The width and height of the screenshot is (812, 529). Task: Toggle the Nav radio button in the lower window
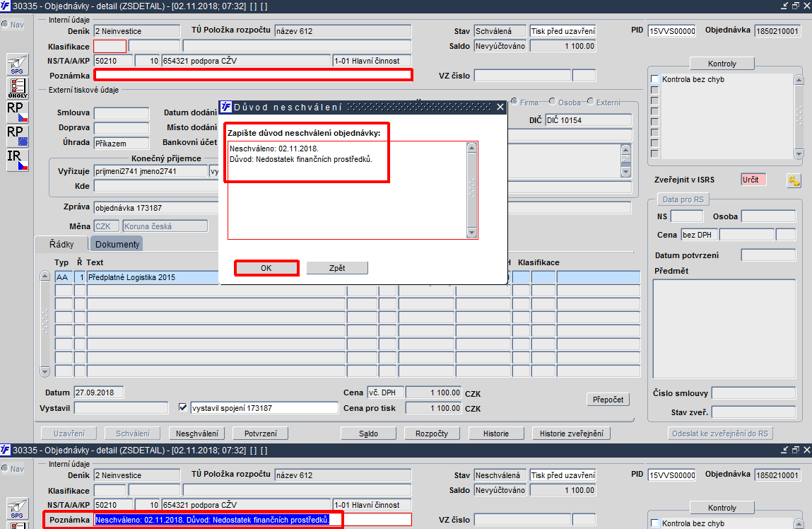(x=5, y=468)
